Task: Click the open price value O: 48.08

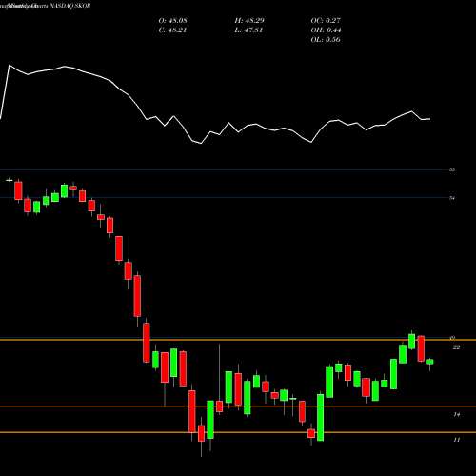Action: [172, 21]
